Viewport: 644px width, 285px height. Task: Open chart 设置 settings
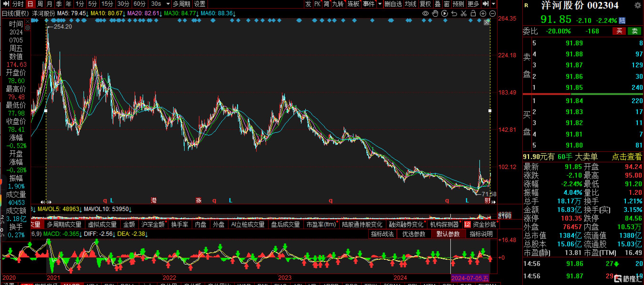[200, 4]
